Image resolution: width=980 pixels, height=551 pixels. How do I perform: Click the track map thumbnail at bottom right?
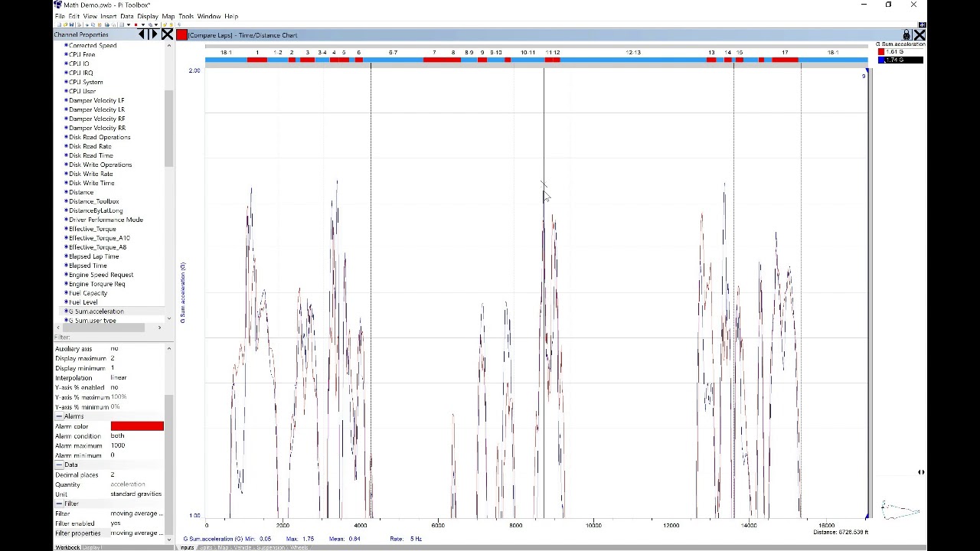(x=900, y=510)
